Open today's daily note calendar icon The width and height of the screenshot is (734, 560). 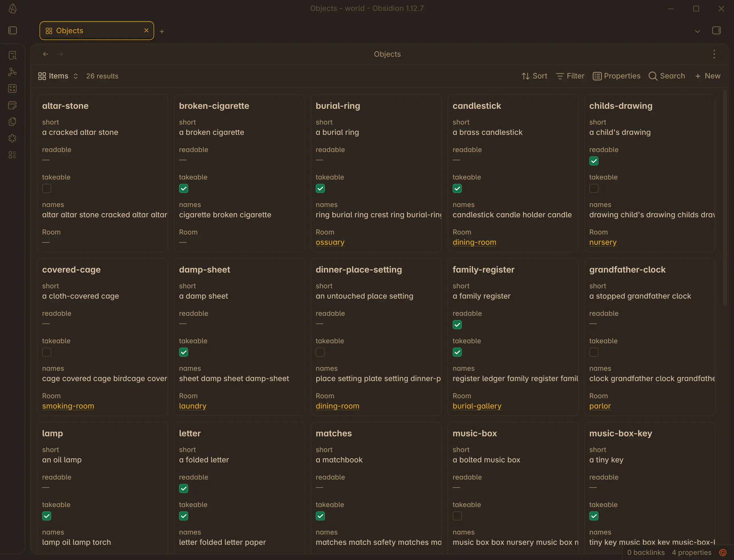click(13, 105)
